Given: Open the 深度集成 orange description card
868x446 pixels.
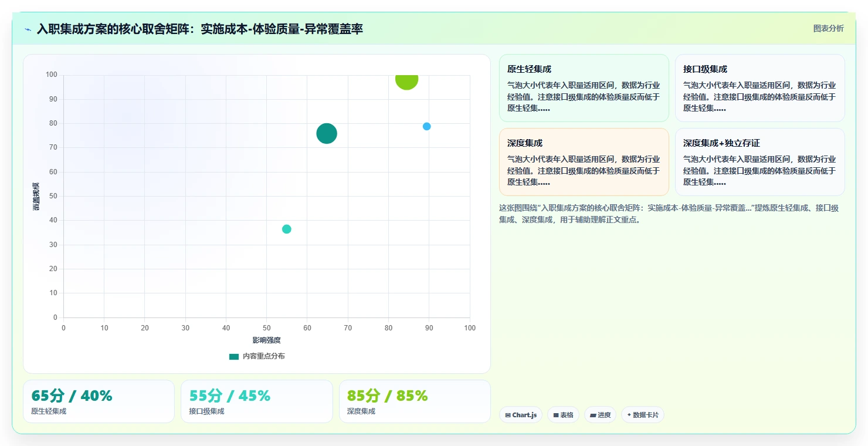Looking at the screenshot, I should click(584, 162).
